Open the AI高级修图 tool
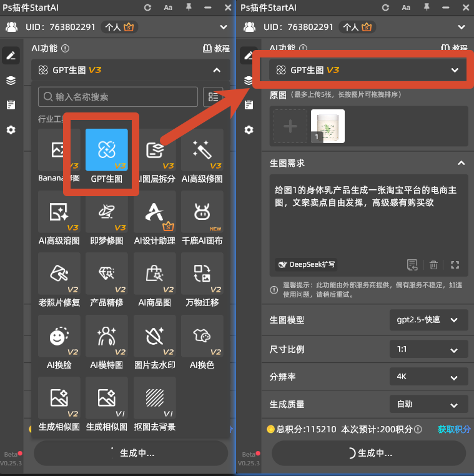The height and width of the screenshot is (476, 474). point(202,150)
